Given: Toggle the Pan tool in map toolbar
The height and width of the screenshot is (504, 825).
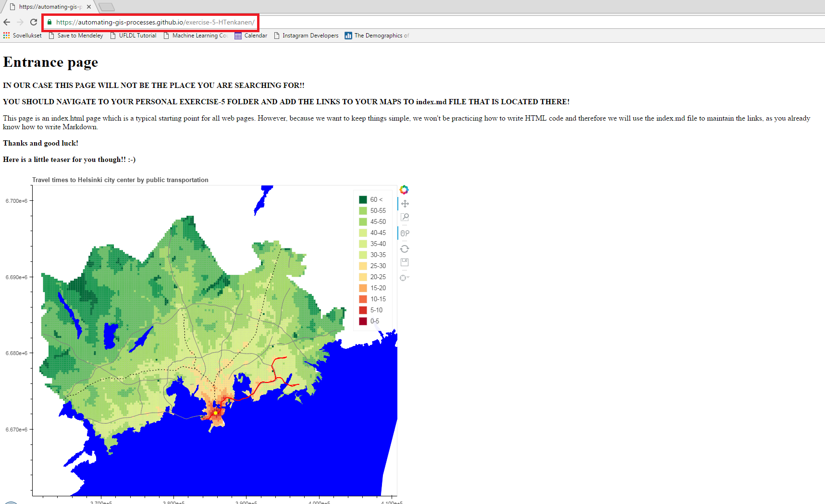Looking at the screenshot, I should pos(405,204).
